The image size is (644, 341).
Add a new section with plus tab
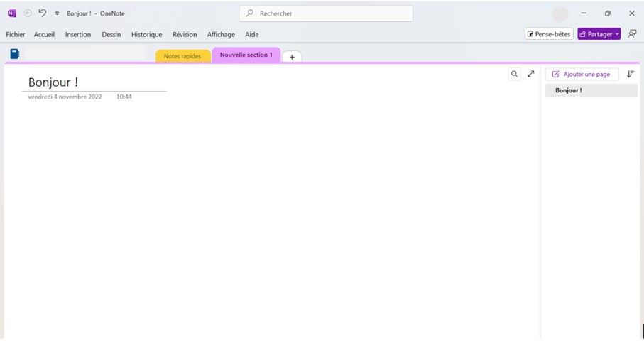tap(292, 57)
